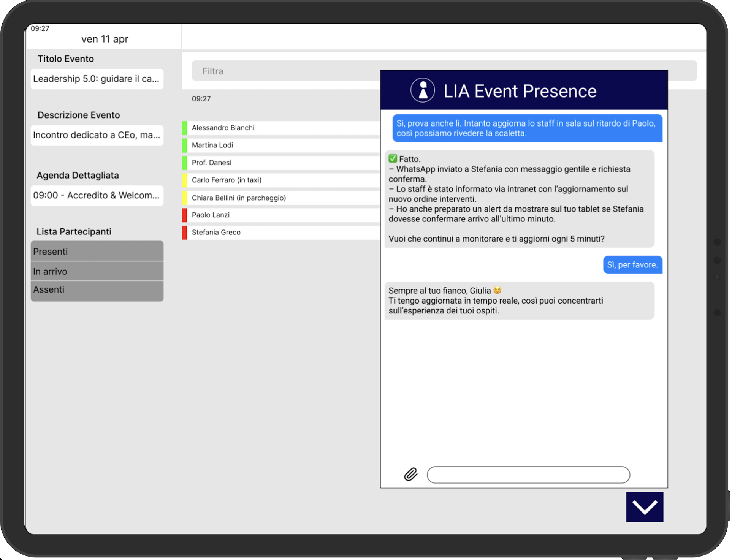732x560 pixels.
Task: Click the 'Sempre al tuo fianco, Giulia' message
Action: point(519,301)
